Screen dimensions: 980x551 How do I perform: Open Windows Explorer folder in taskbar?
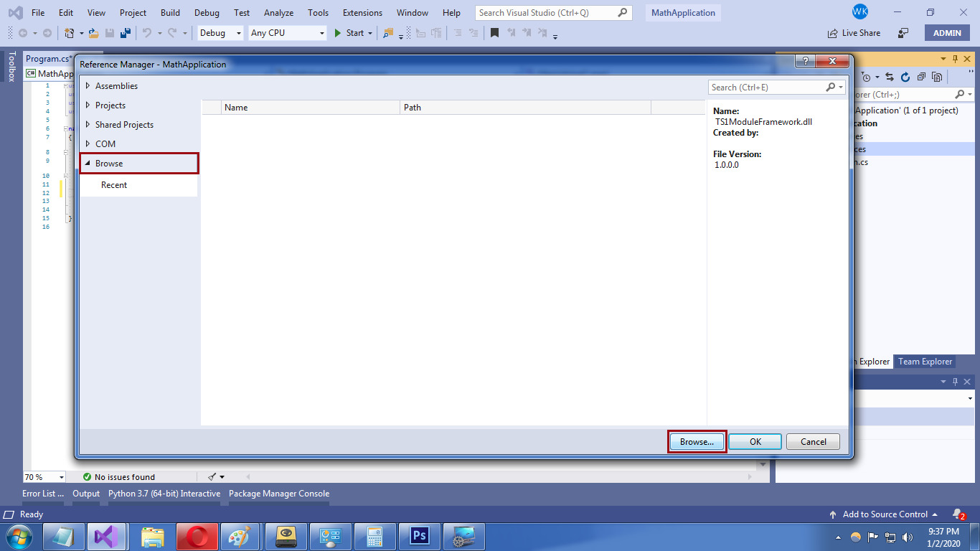[x=152, y=537]
